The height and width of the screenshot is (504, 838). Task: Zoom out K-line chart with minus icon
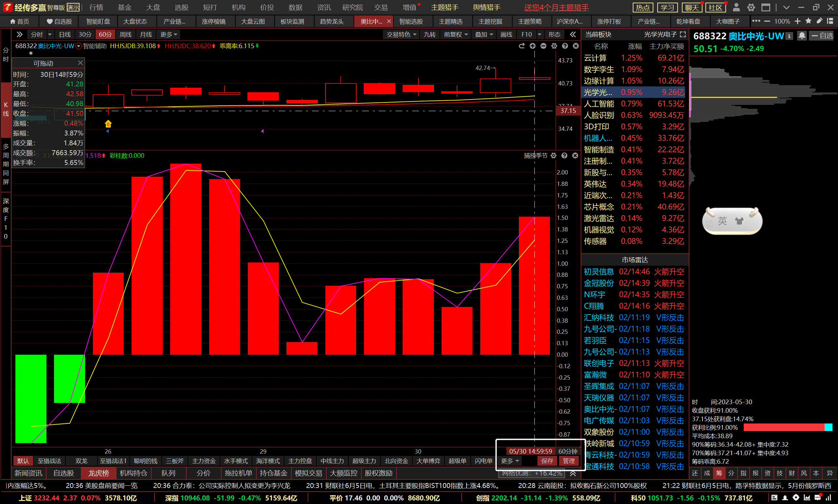tap(543, 46)
